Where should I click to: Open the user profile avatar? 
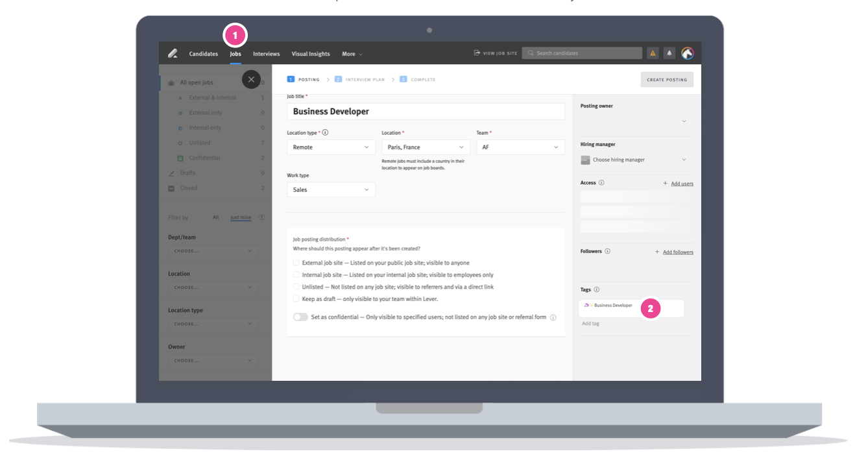coord(687,53)
